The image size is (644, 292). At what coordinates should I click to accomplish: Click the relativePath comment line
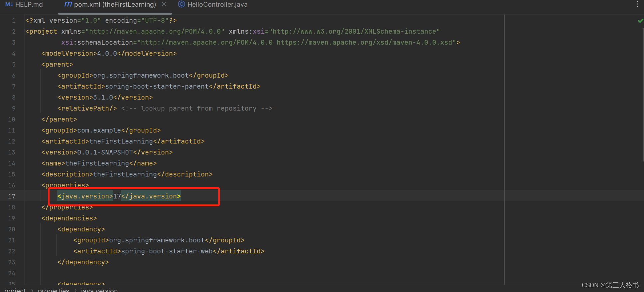click(165, 108)
